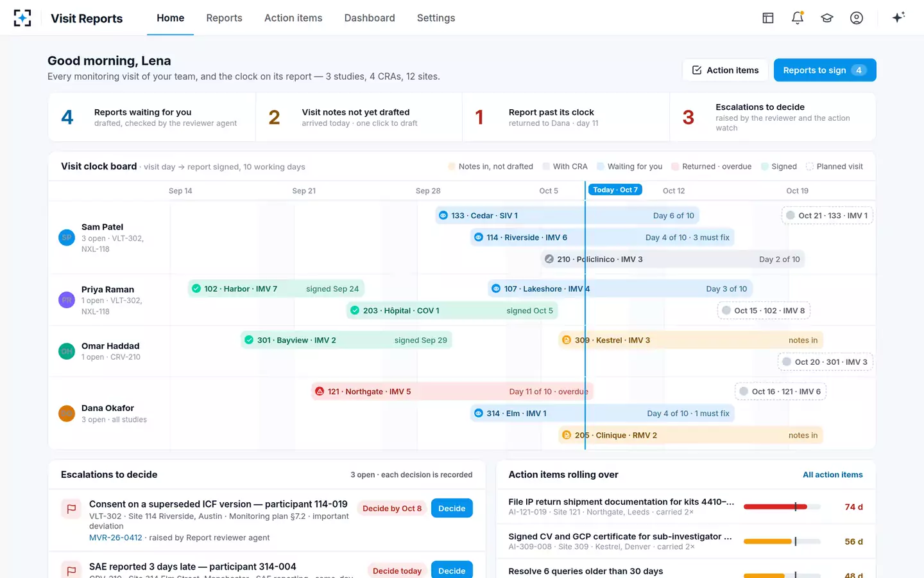This screenshot has width=924, height=578.
Task: Open the 314 · Elm · IMV 1 visit bar
Action: pyautogui.click(x=602, y=414)
